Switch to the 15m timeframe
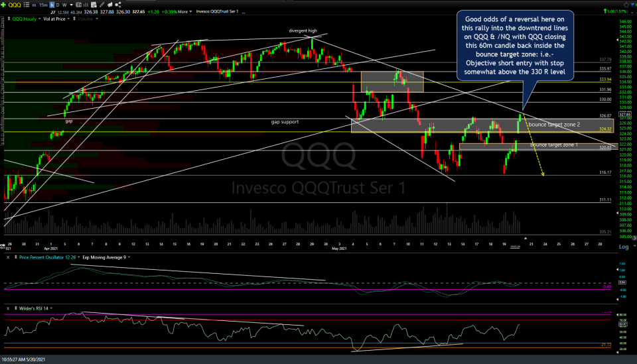Screen dimensions: 637x364 pyautogui.click(x=44, y=5)
